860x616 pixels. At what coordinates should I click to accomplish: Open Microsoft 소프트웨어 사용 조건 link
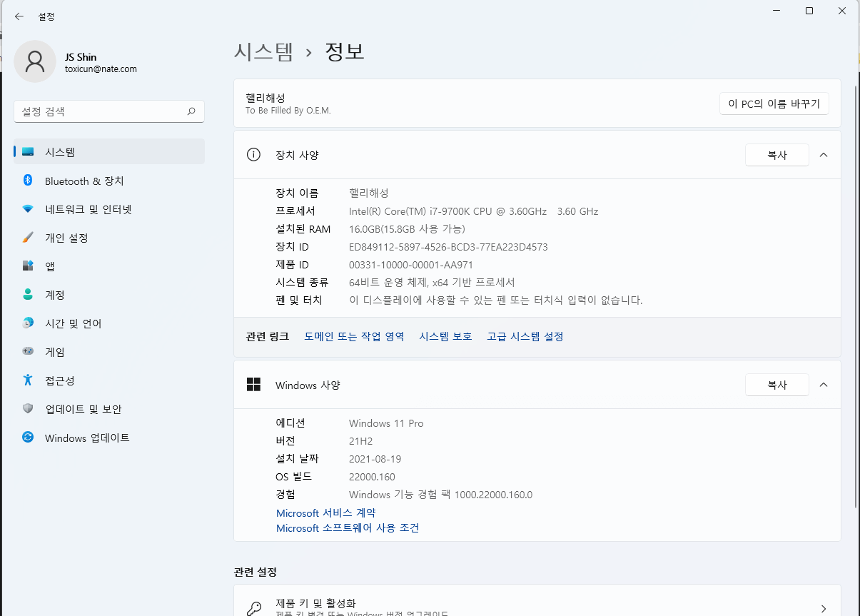click(348, 528)
